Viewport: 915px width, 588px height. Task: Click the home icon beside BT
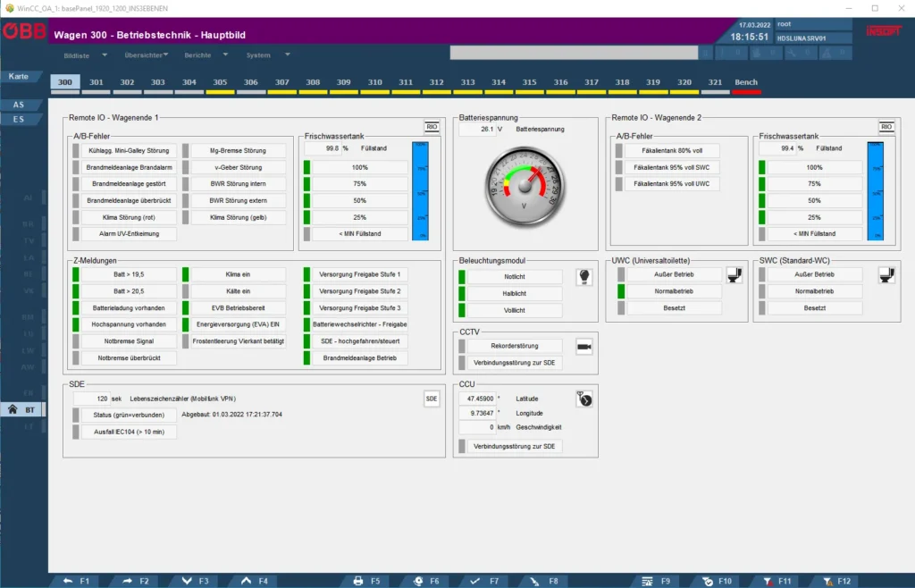click(x=13, y=409)
